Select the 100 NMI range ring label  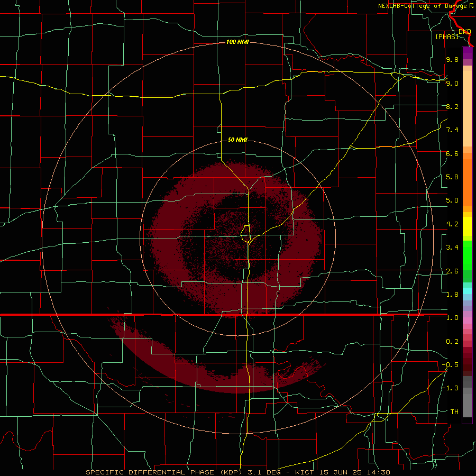[237, 42]
